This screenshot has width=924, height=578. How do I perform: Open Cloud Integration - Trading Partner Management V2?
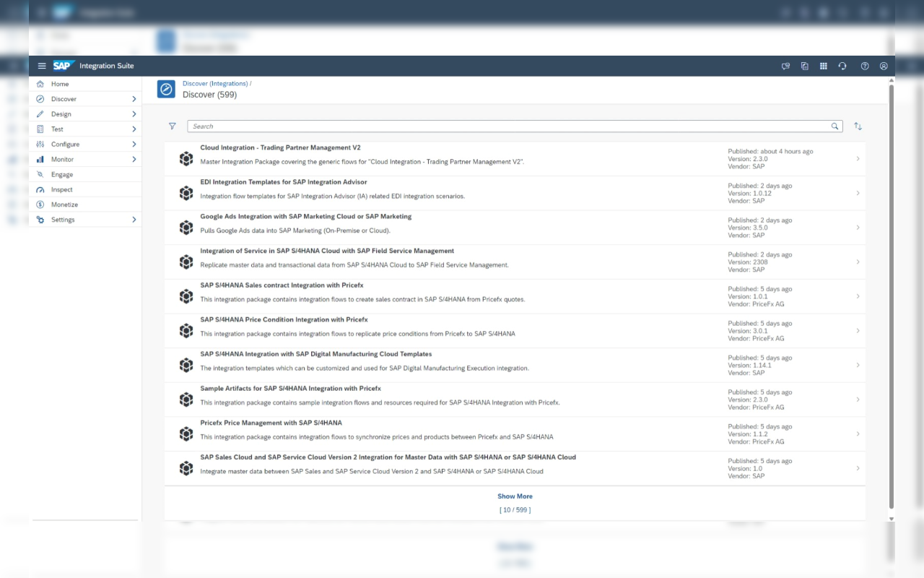pyautogui.click(x=280, y=147)
